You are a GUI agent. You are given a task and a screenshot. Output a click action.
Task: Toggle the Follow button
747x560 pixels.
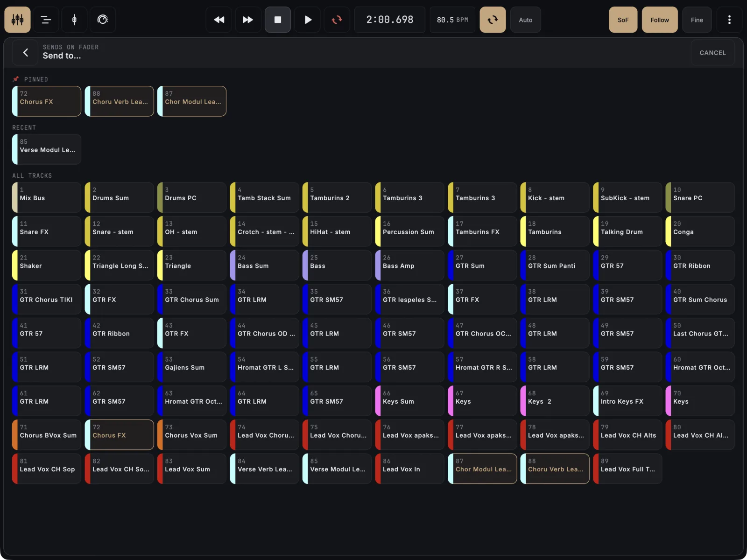point(660,20)
